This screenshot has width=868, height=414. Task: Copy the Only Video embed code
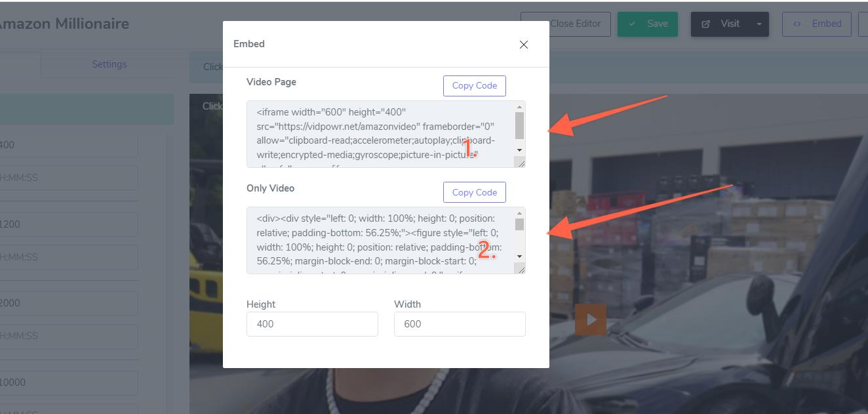(474, 192)
